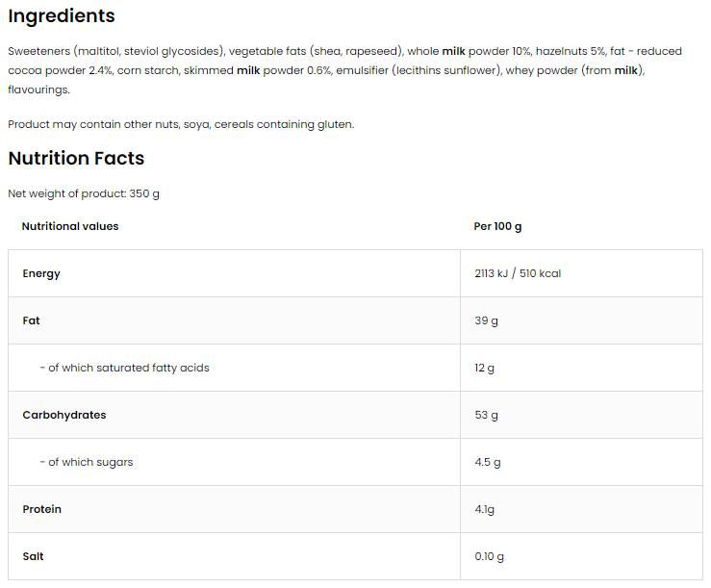Click the 53 g carbohydrates value
Screen dimensions: 711x588
pos(486,415)
